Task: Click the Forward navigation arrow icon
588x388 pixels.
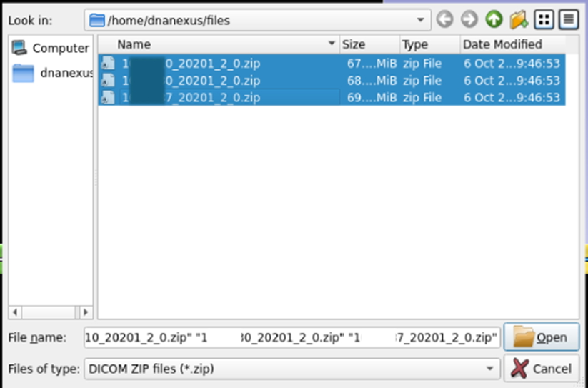Action: [469, 20]
